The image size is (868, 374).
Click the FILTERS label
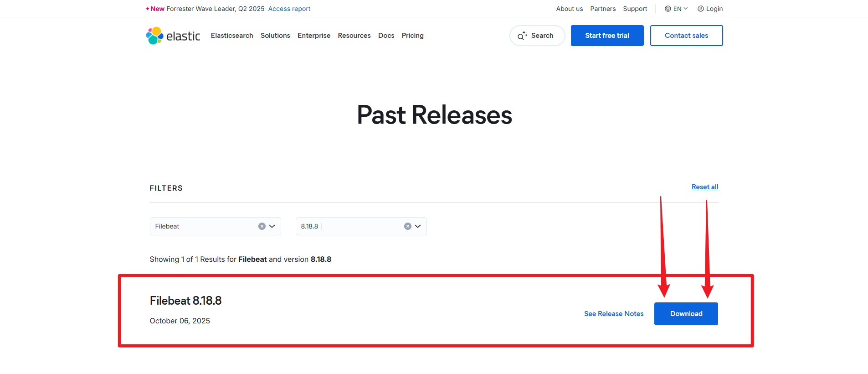pyautogui.click(x=166, y=188)
